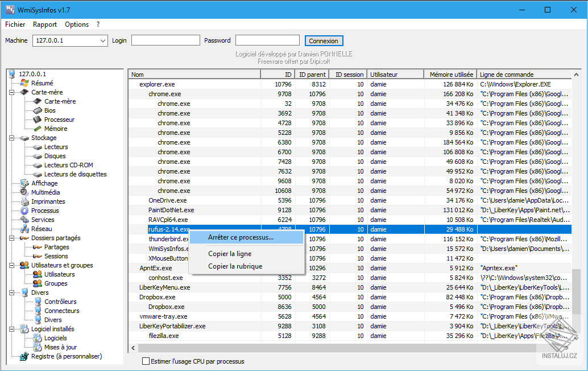This screenshot has width=588, height=371.
Task: Click the Bios chip icon
Action: coord(38,110)
